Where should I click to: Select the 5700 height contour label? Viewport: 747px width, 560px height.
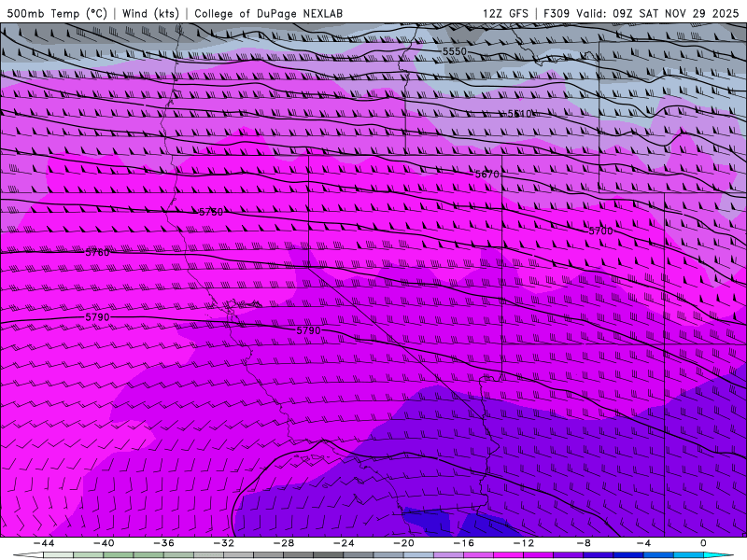[x=600, y=231]
